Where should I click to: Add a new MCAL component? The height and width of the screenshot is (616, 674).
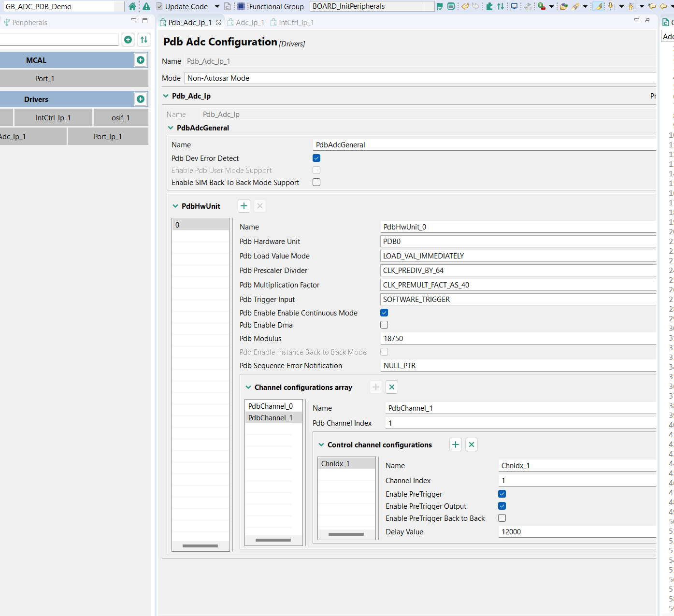[141, 60]
